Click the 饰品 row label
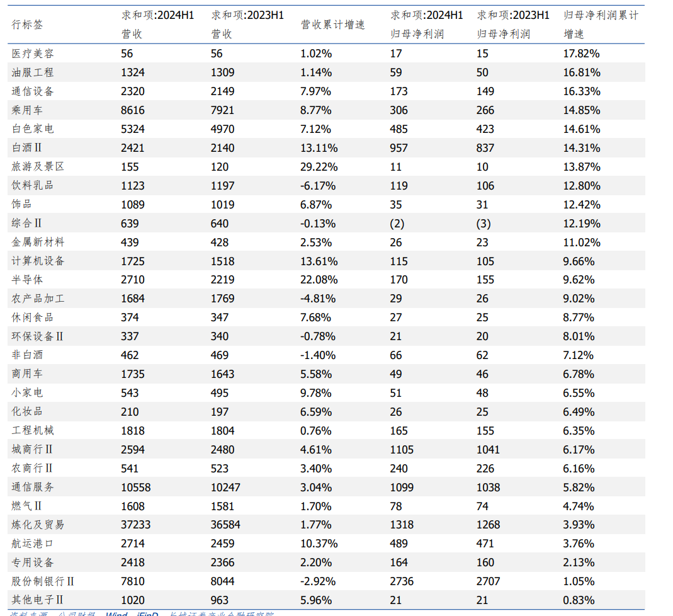Viewport: 673px width, 616px height. point(21,204)
